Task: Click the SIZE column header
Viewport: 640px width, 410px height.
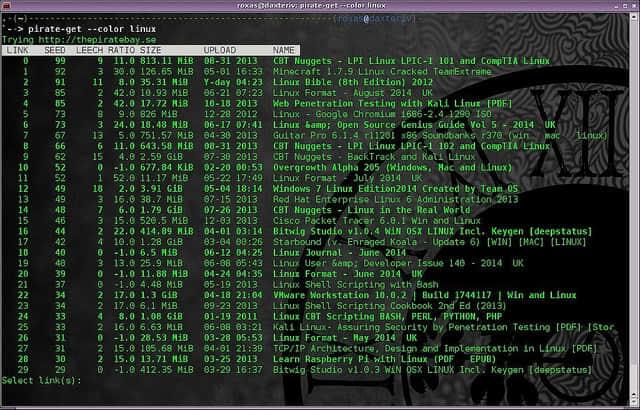Action: click(x=150, y=49)
